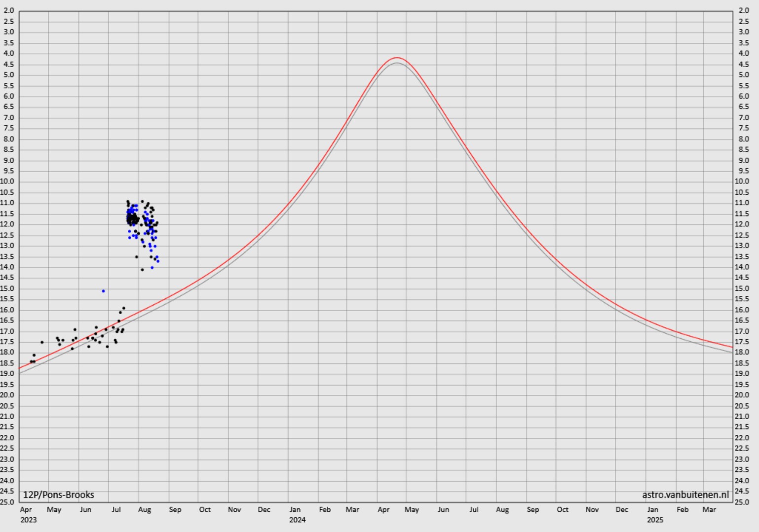The width and height of the screenshot is (759, 532).
Task: Click the 2023 year label on the time axis
Action: tap(28, 520)
